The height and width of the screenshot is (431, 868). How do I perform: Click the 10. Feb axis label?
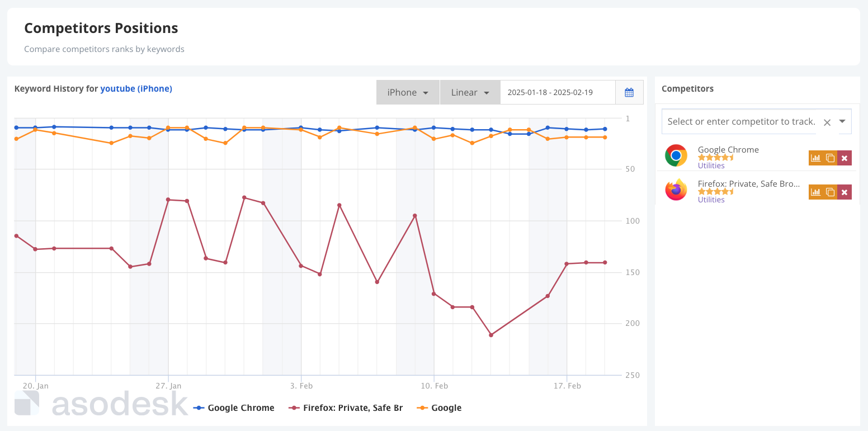tap(434, 386)
